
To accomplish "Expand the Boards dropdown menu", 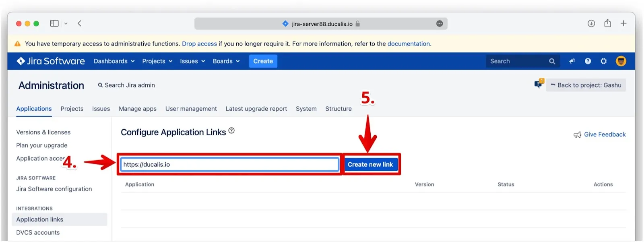I will [x=226, y=61].
